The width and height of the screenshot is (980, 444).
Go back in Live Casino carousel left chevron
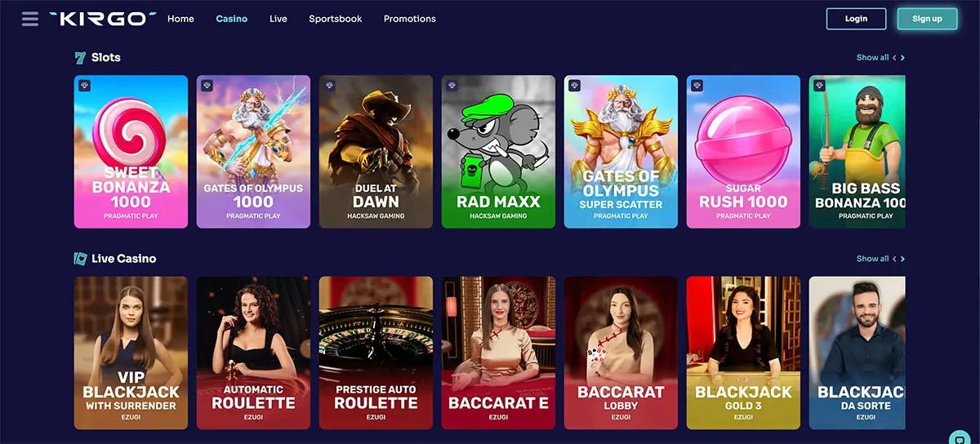[x=894, y=259]
